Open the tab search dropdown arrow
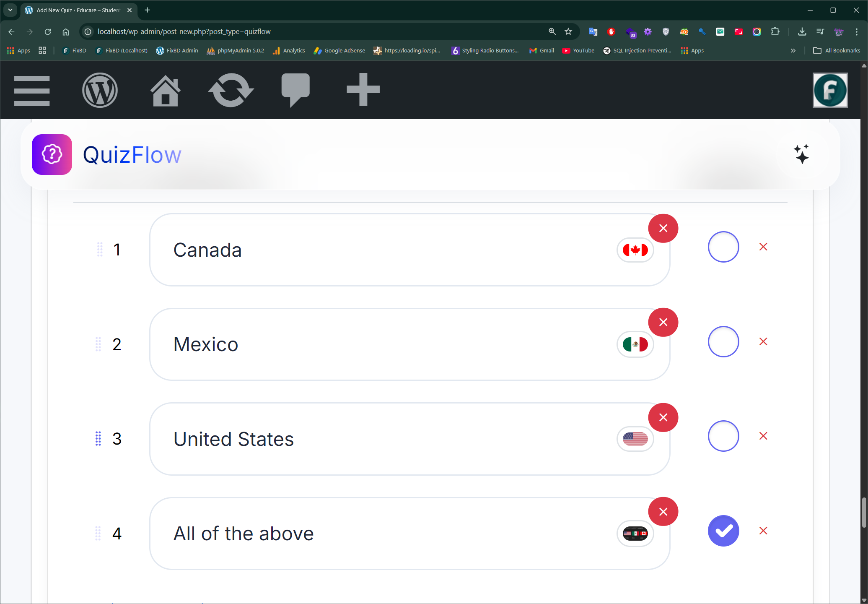 coord(10,10)
